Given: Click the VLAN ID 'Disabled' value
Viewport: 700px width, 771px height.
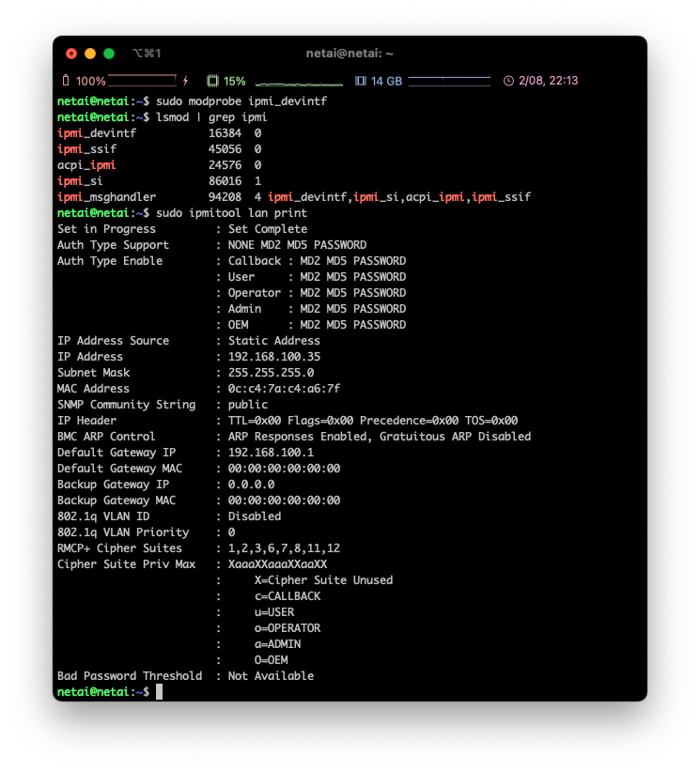Looking at the screenshot, I should tap(255, 517).
